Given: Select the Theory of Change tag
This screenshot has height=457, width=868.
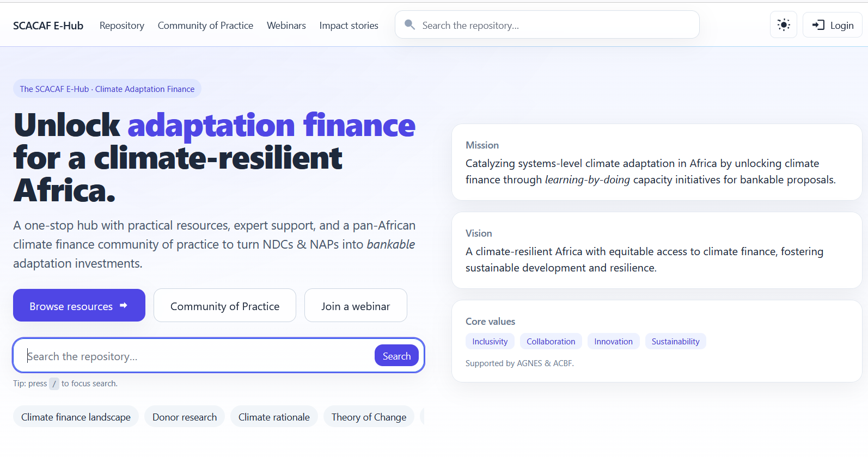Looking at the screenshot, I should tap(369, 416).
